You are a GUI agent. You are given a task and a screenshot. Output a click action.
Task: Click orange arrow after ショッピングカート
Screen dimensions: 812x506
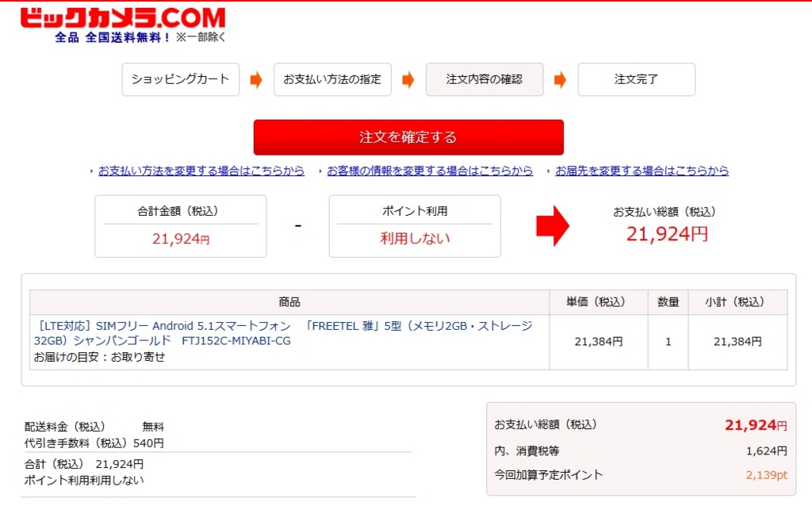click(x=256, y=80)
